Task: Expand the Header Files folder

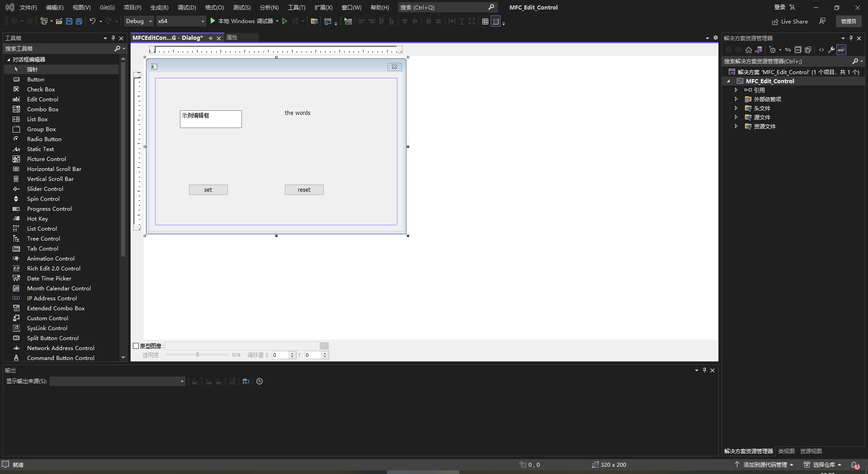Action: click(x=736, y=108)
